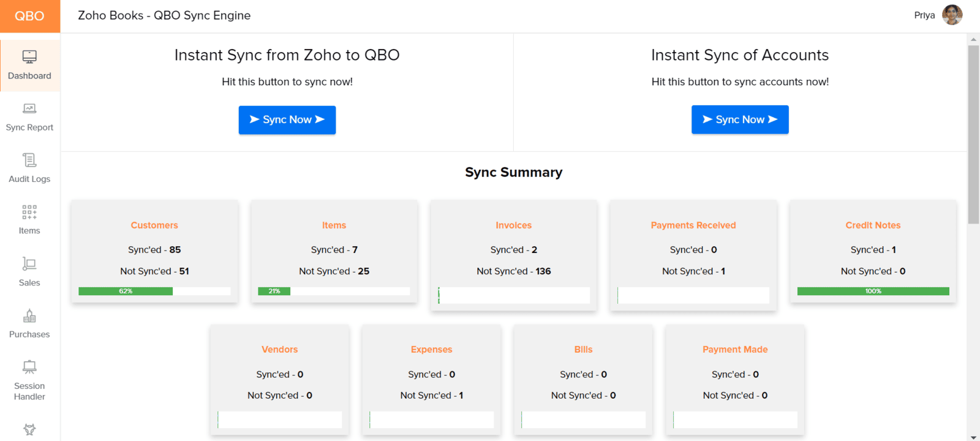The height and width of the screenshot is (441, 980).
Task: Click the Credit Notes card title
Action: coord(873,225)
